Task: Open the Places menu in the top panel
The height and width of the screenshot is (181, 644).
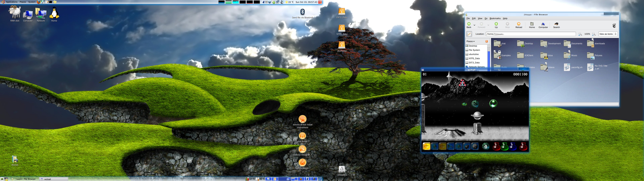Action: point(23,2)
